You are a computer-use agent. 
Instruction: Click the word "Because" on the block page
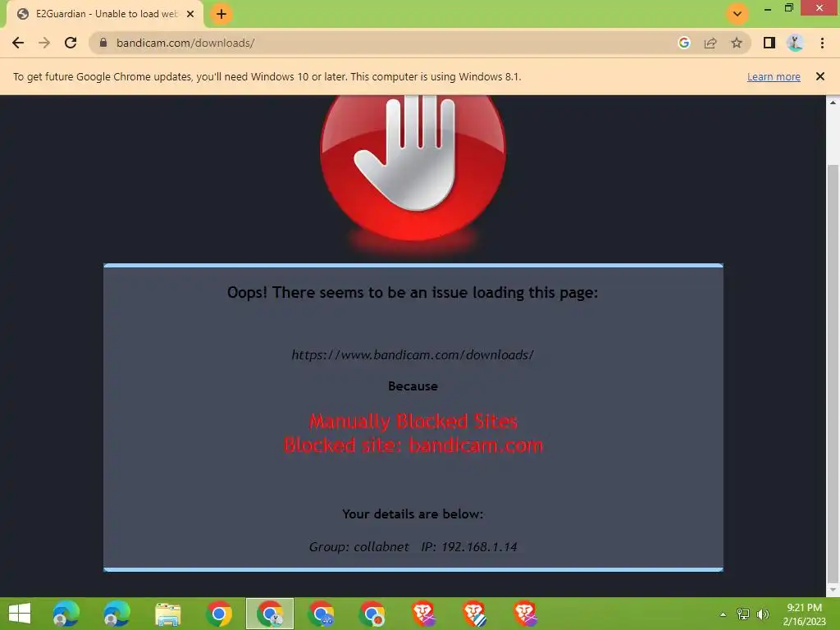point(413,386)
